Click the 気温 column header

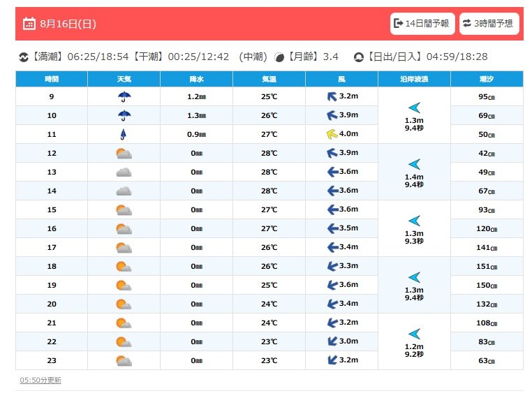coord(269,79)
